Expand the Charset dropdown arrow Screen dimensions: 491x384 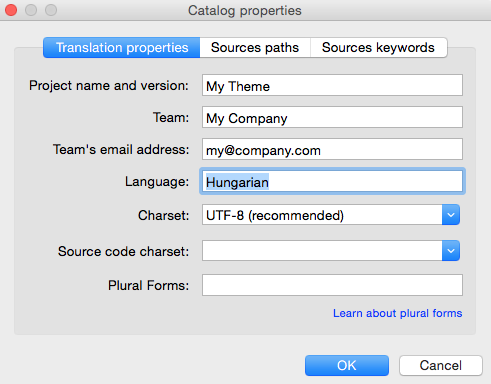(x=451, y=215)
